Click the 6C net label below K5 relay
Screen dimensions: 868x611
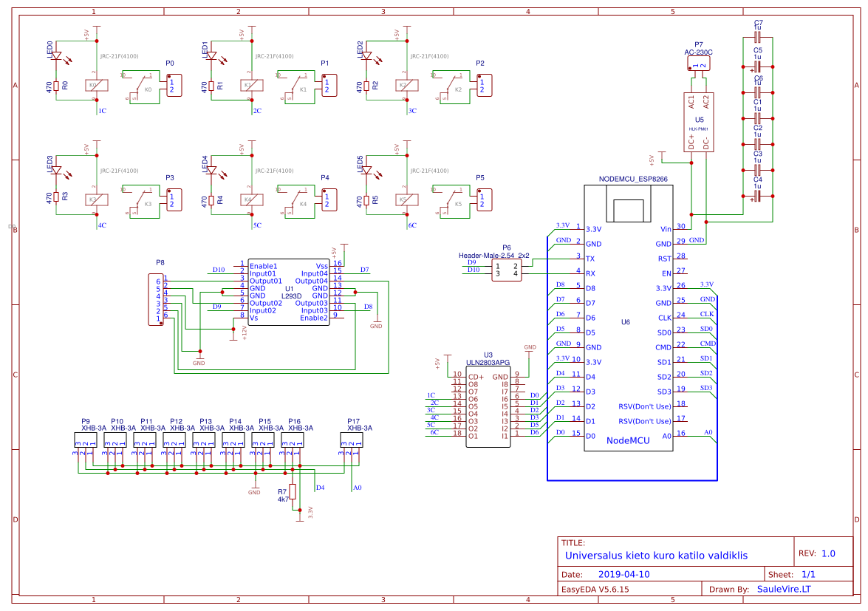click(412, 225)
